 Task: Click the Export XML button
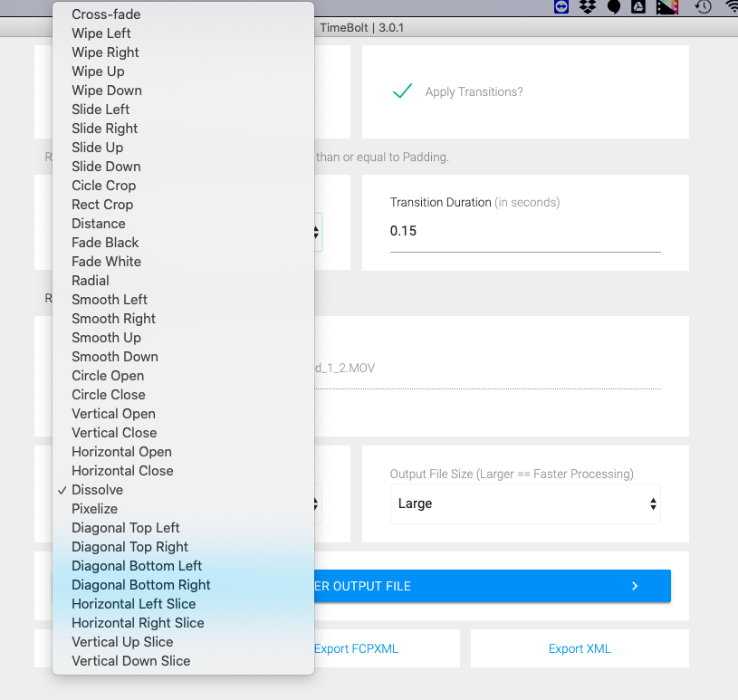tap(580, 648)
